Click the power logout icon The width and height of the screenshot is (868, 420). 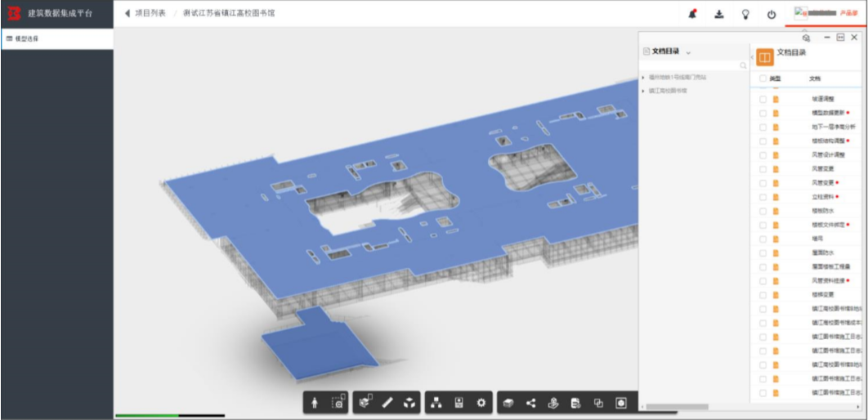point(771,15)
